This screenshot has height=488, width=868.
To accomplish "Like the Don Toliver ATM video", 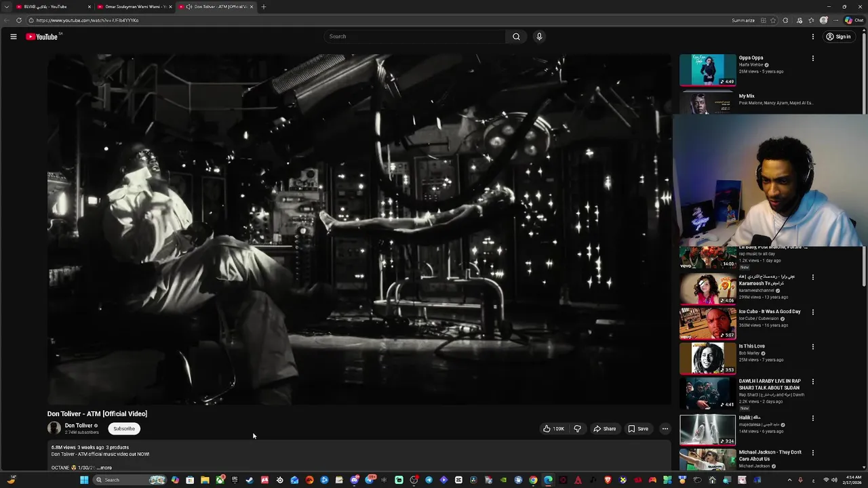I will [x=553, y=428].
